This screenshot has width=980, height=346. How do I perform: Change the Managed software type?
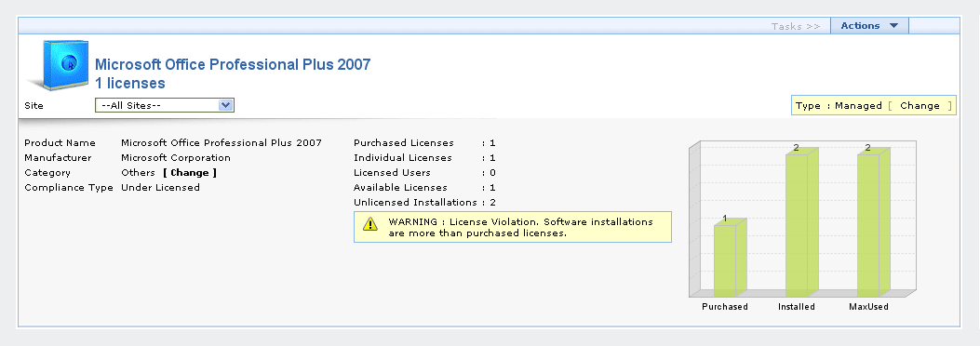point(920,105)
